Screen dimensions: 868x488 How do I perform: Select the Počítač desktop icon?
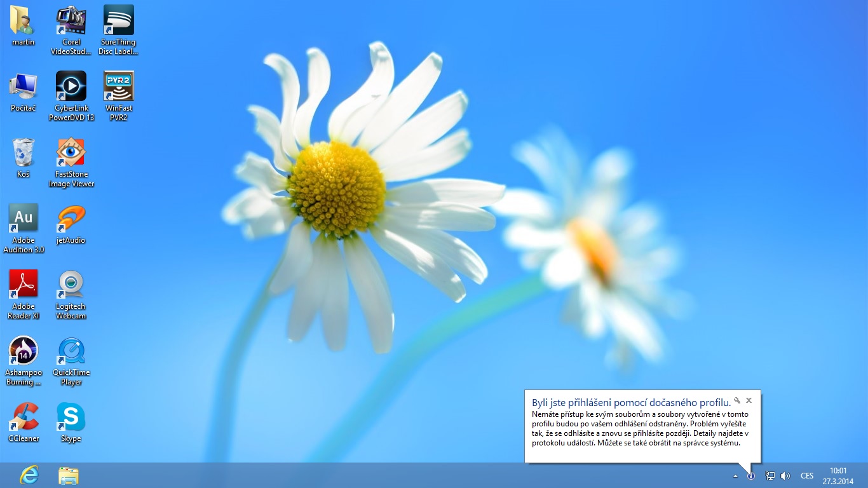24,91
